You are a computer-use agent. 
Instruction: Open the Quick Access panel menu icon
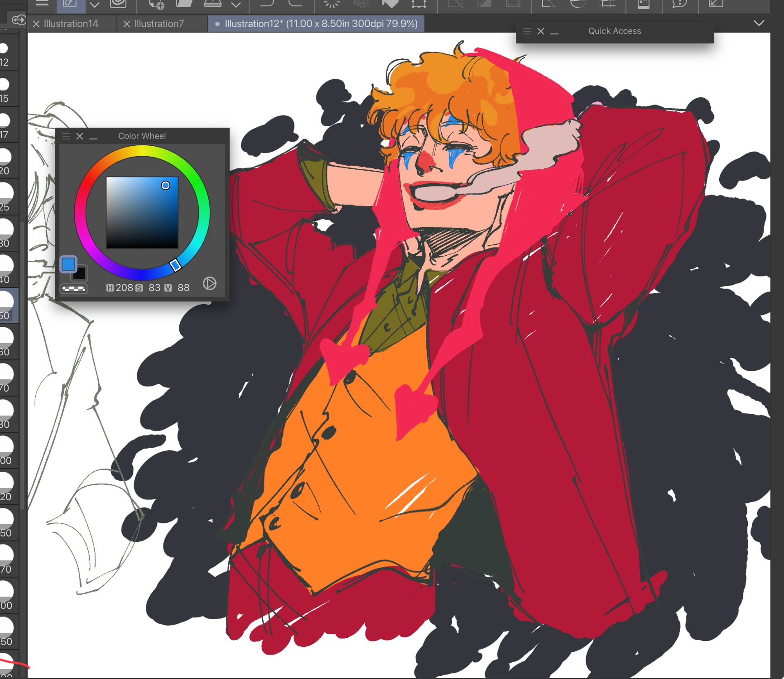[527, 31]
